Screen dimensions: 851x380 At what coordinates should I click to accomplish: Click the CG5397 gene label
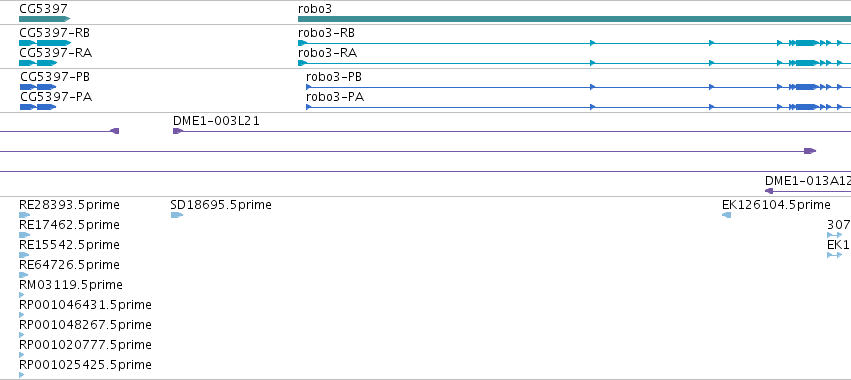click(43, 9)
